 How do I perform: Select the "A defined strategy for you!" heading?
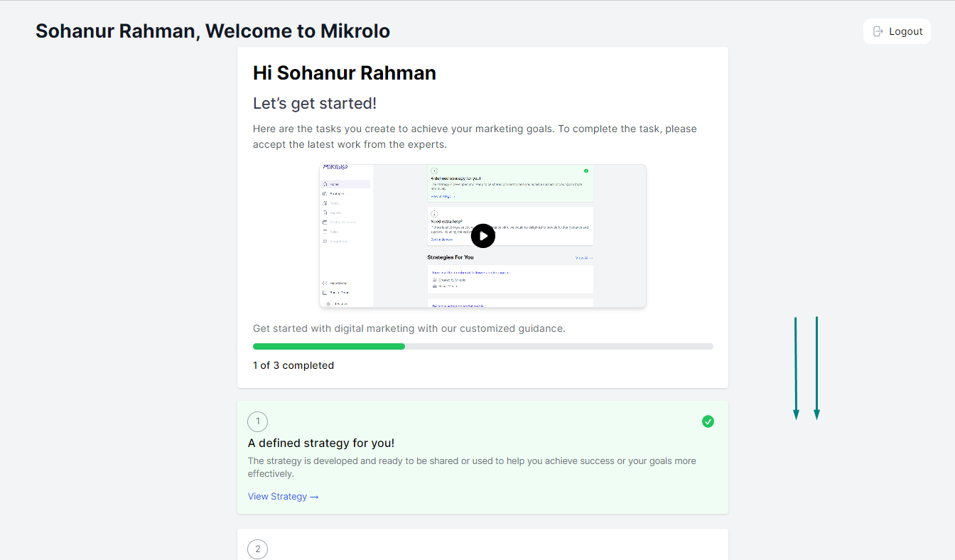pyautogui.click(x=321, y=443)
